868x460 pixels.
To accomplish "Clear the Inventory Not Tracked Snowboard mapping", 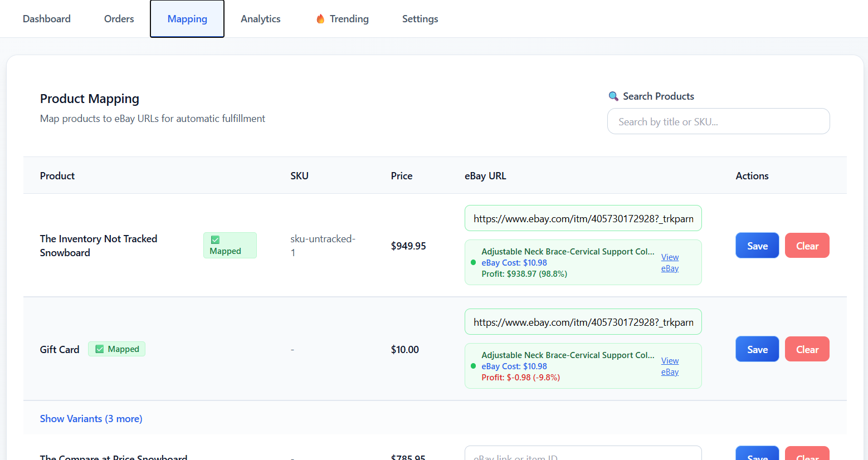I will pos(807,246).
